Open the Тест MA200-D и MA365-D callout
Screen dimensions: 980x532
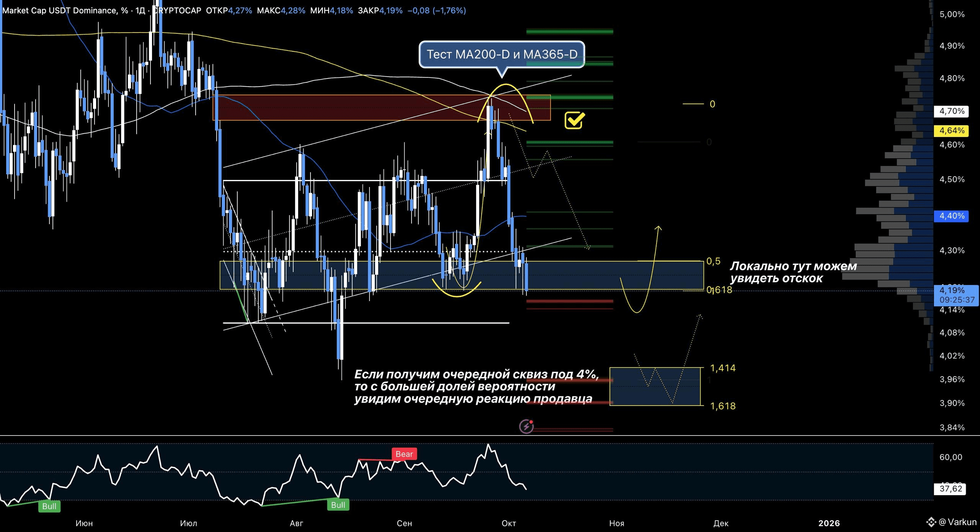(x=501, y=54)
